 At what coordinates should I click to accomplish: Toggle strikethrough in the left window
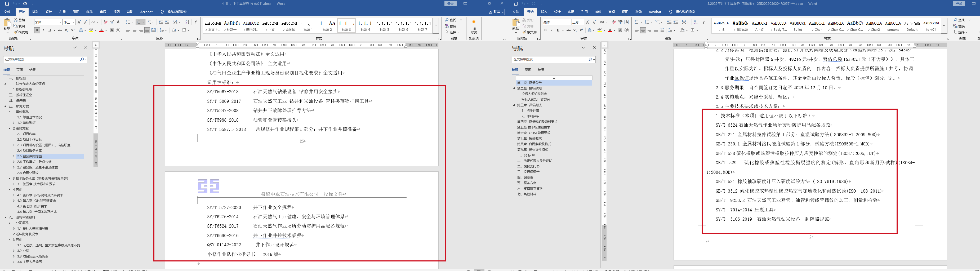point(60,30)
